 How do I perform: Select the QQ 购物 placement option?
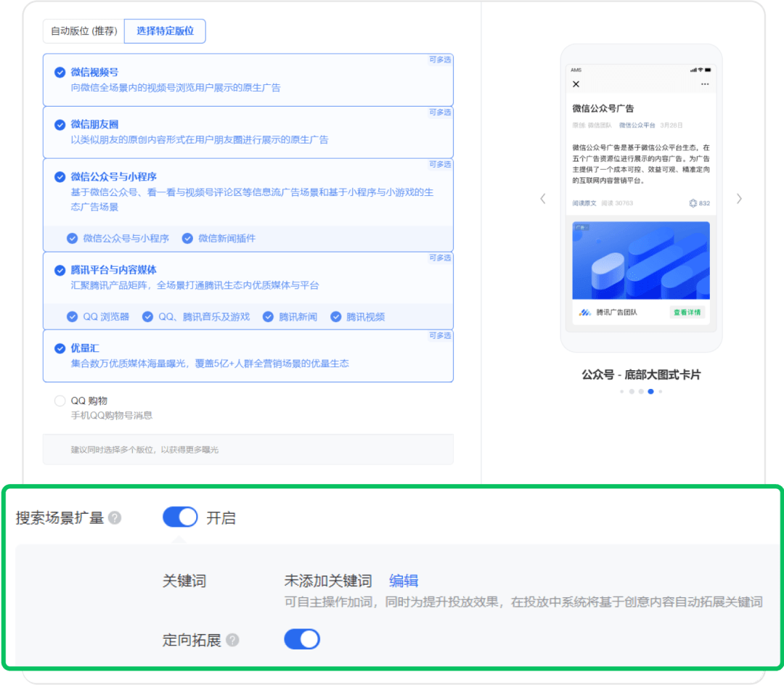pyautogui.click(x=60, y=401)
